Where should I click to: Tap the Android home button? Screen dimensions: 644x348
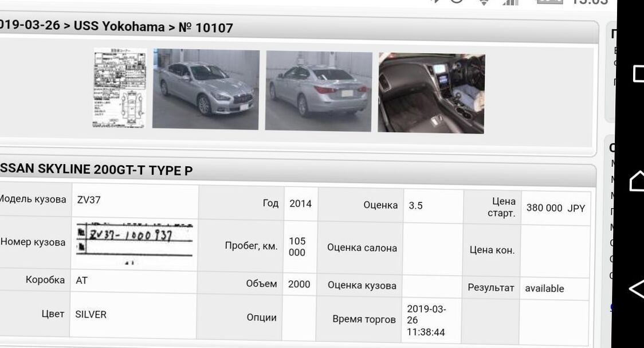pyautogui.click(x=636, y=181)
